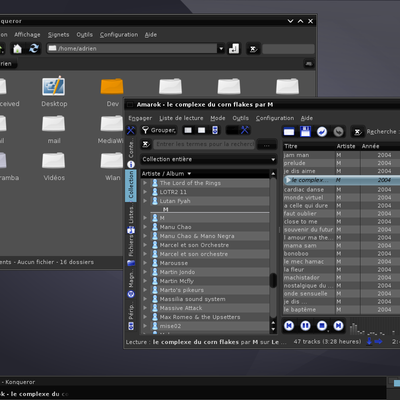Sort playlist by Année column
The image size is (400, 400).
380,146
